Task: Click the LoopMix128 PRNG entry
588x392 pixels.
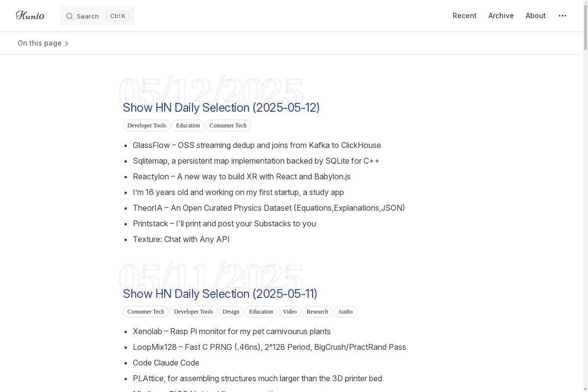Action: pyautogui.click(x=269, y=347)
